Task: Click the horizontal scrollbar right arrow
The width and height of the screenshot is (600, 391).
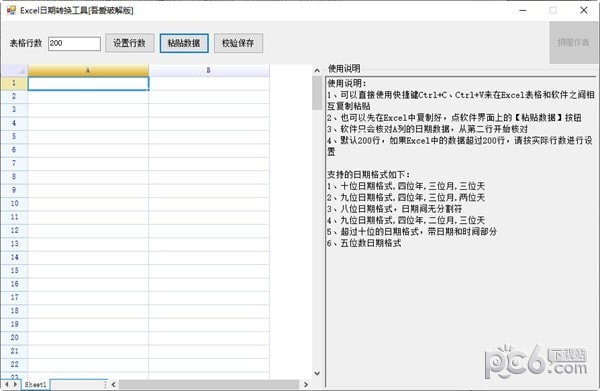Action: coord(305,384)
